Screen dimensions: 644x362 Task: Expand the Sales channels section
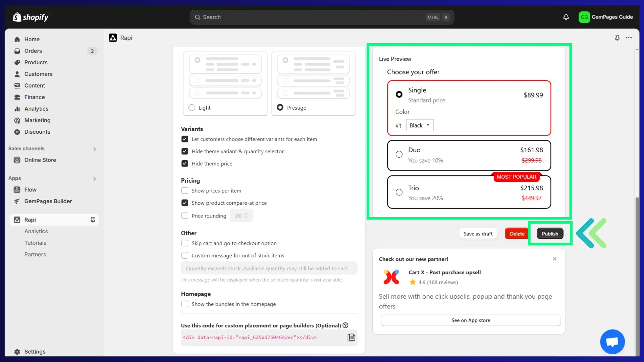coord(95,149)
